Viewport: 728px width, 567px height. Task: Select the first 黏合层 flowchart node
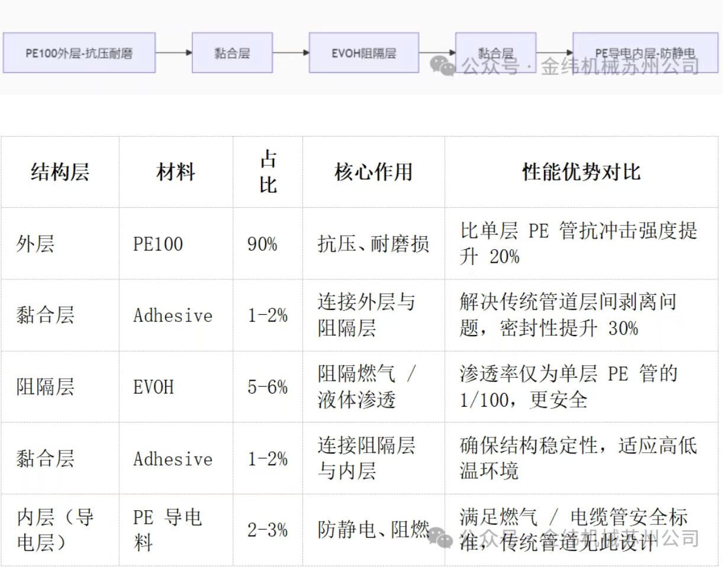pyautogui.click(x=232, y=53)
